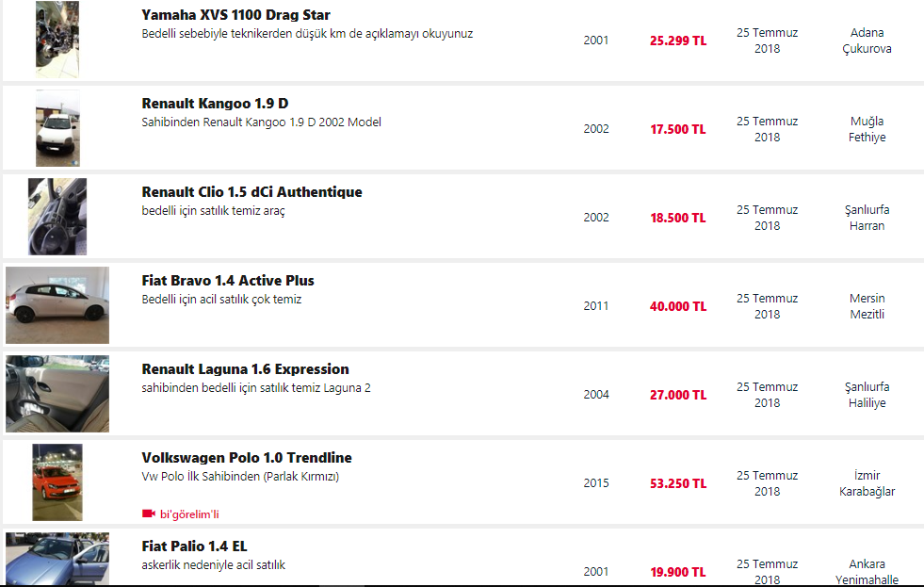Click the blue Fiat Palio thumbnail
The width and height of the screenshot is (924, 587).
(57, 558)
